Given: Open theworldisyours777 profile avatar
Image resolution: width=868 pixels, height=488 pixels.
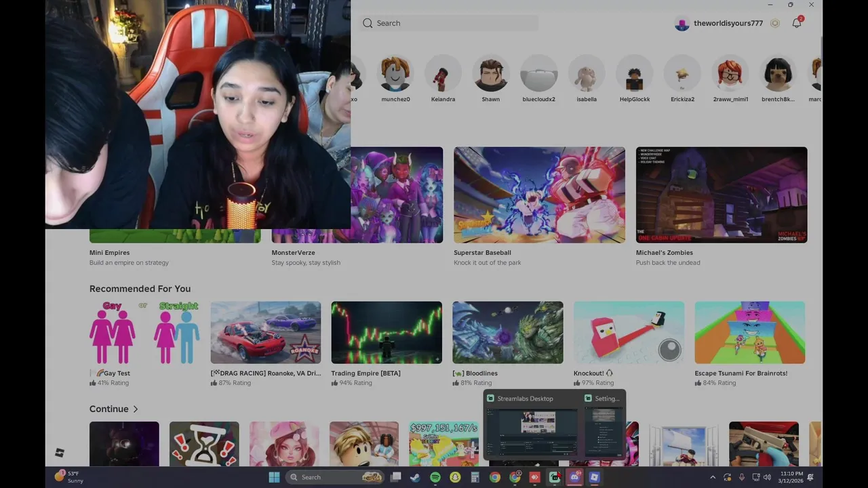Looking at the screenshot, I should click(x=682, y=24).
